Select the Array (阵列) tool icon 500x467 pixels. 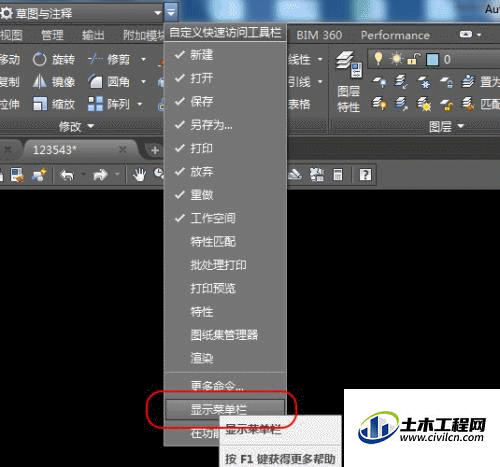point(95,104)
